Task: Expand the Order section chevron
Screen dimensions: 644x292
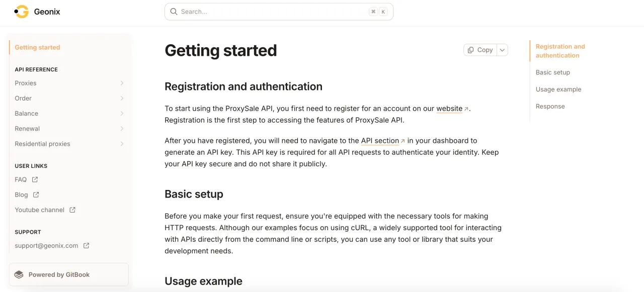Action: click(x=122, y=98)
